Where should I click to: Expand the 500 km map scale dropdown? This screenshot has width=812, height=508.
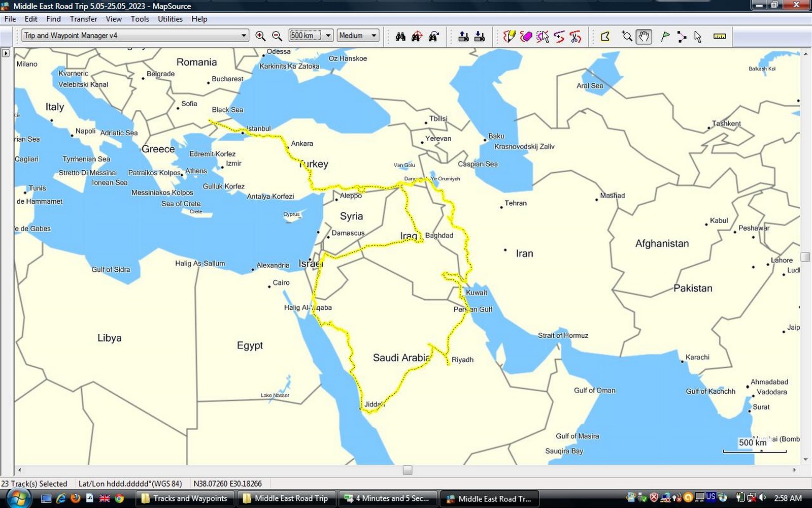click(328, 36)
